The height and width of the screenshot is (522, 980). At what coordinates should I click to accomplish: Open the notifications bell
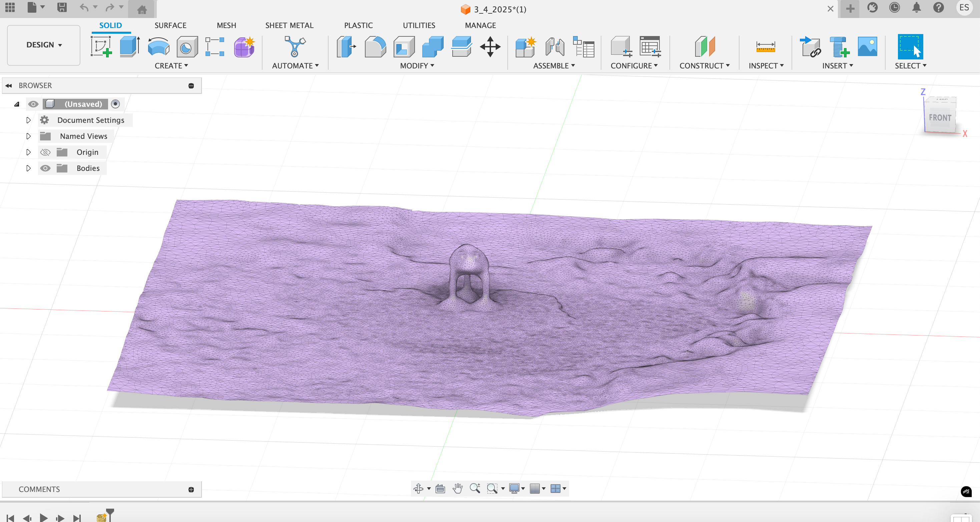[917, 8]
